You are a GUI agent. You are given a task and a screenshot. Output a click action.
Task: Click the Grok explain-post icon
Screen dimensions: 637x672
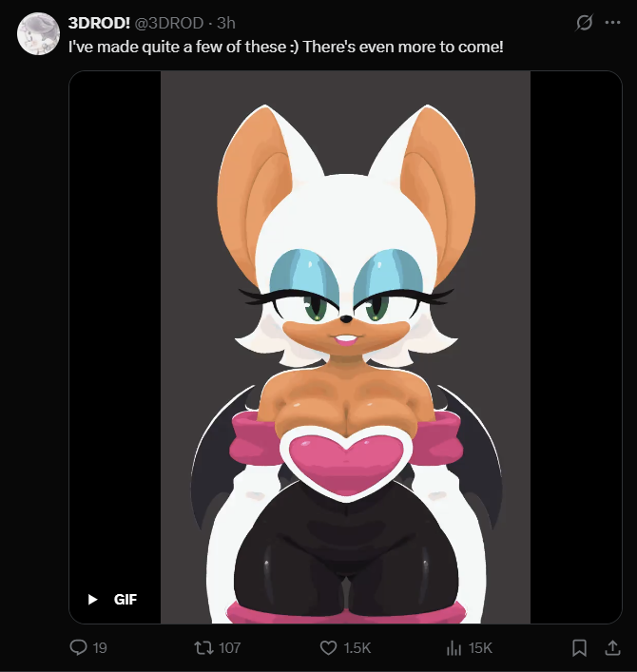584,22
